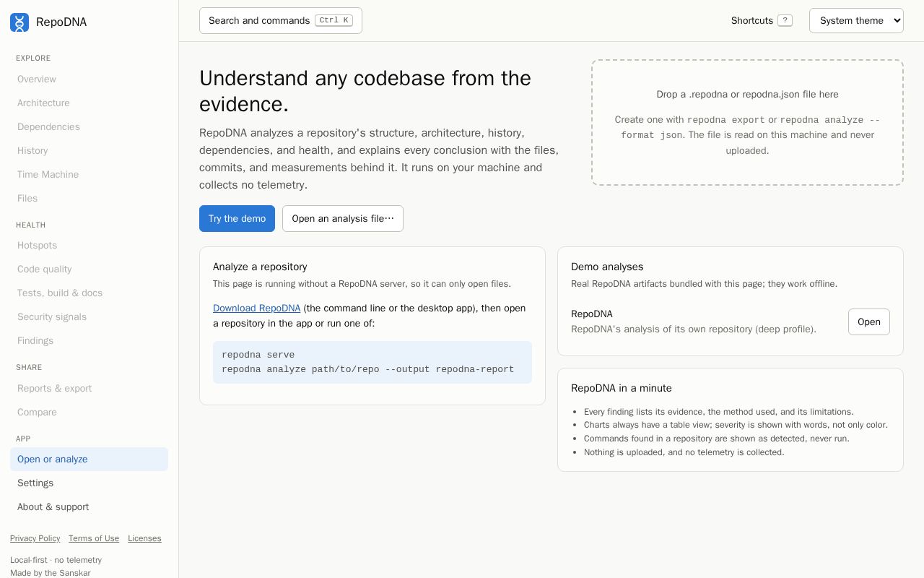Open the Licenses link
Viewport: 924px width, 578px height.
[144, 538]
